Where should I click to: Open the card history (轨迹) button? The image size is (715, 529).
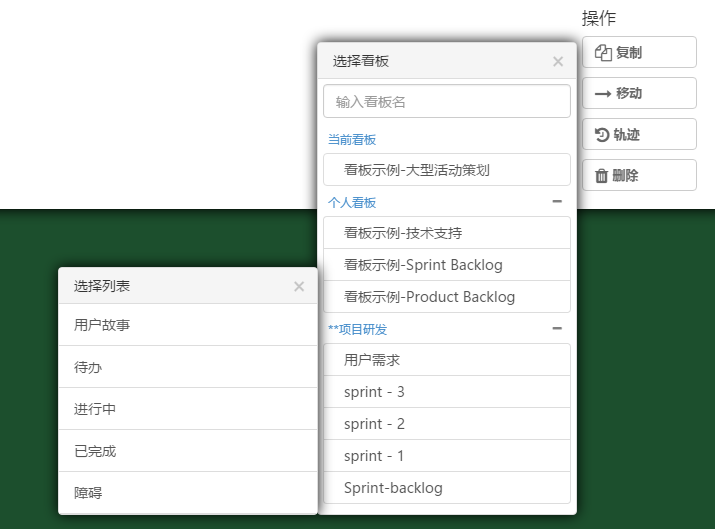point(638,134)
